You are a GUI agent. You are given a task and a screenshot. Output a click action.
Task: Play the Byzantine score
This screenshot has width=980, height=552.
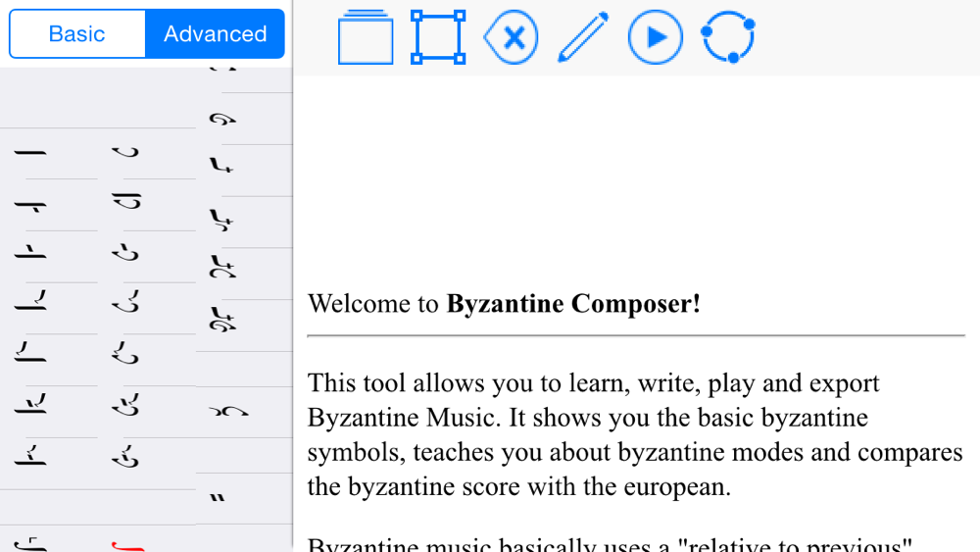[x=656, y=37]
